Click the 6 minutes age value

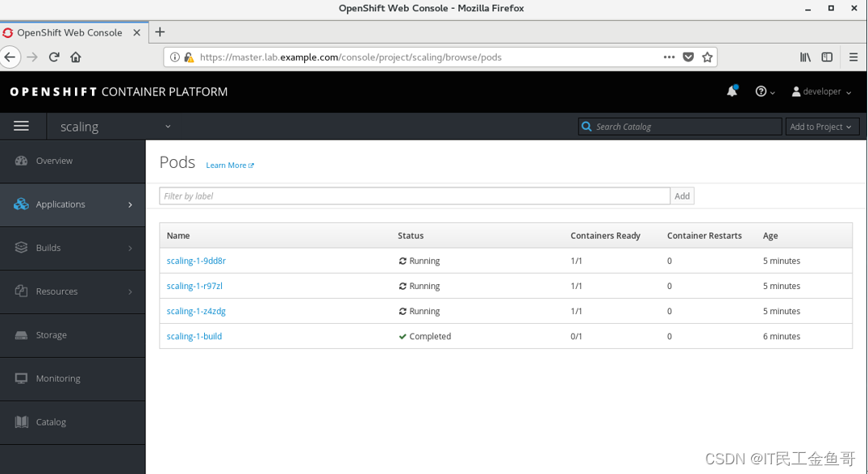[782, 337]
